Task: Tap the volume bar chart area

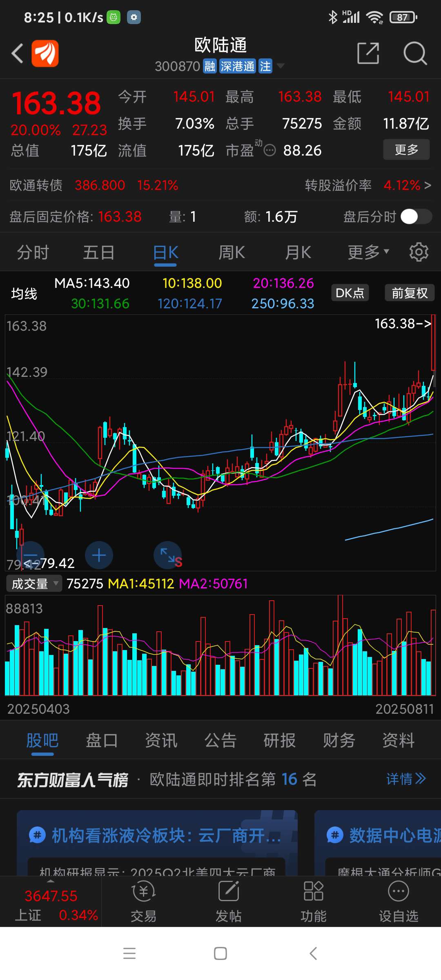Action: coord(220,645)
